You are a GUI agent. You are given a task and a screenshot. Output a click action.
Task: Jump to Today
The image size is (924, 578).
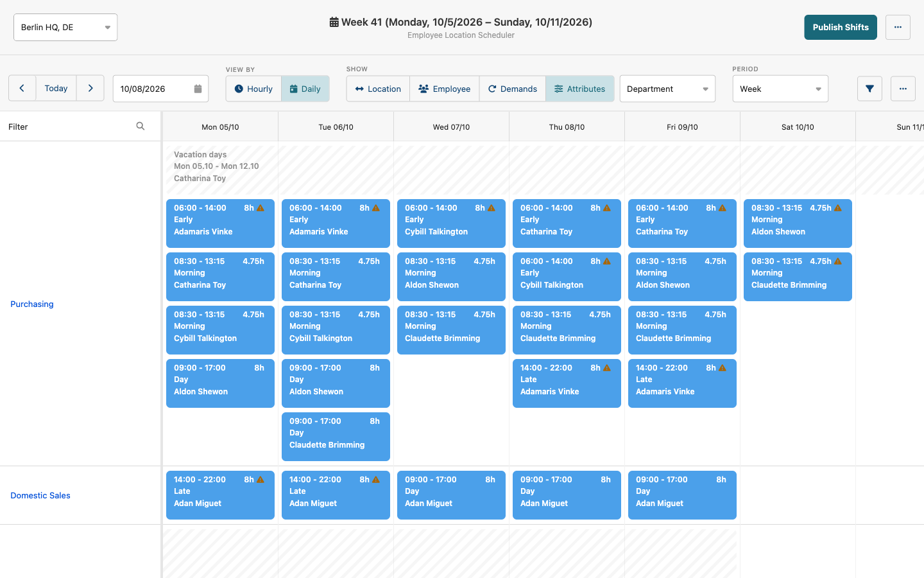tap(56, 89)
